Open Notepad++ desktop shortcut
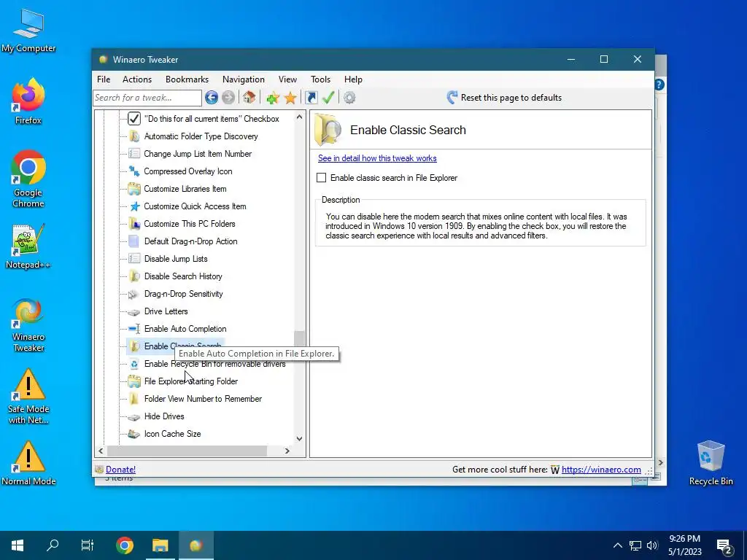 [x=28, y=246]
